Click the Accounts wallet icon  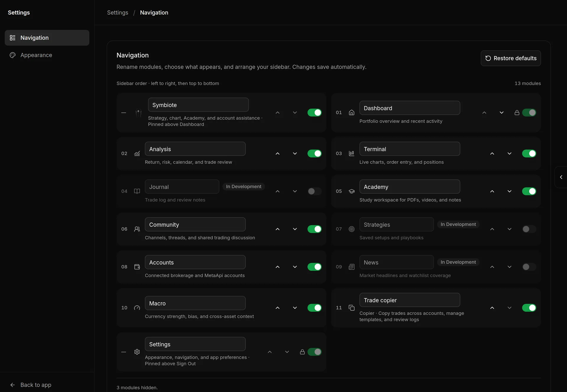click(x=137, y=267)
